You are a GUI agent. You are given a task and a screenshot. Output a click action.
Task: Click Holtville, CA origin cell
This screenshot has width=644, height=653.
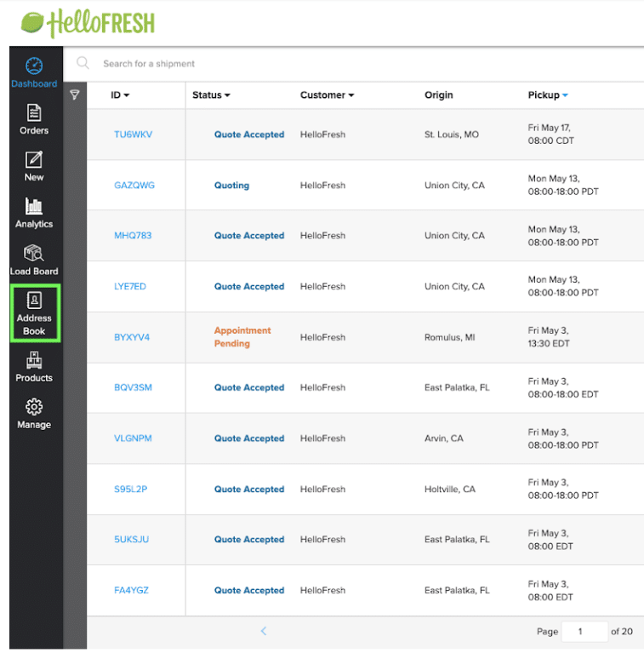pos(450,490)
